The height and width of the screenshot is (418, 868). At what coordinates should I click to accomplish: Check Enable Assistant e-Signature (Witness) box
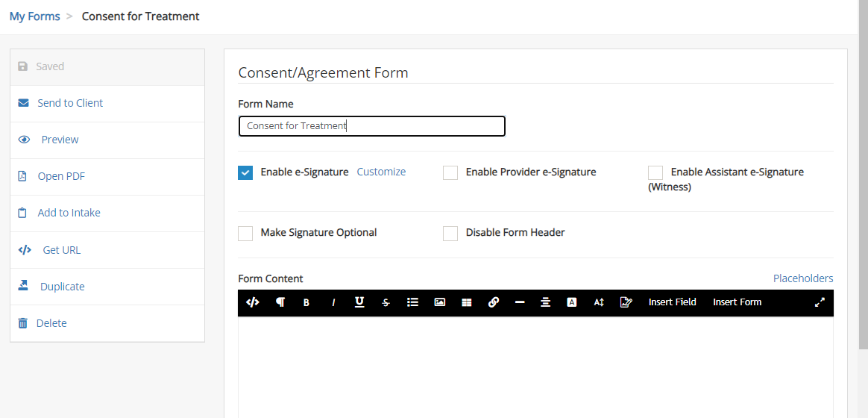point(655,172)
